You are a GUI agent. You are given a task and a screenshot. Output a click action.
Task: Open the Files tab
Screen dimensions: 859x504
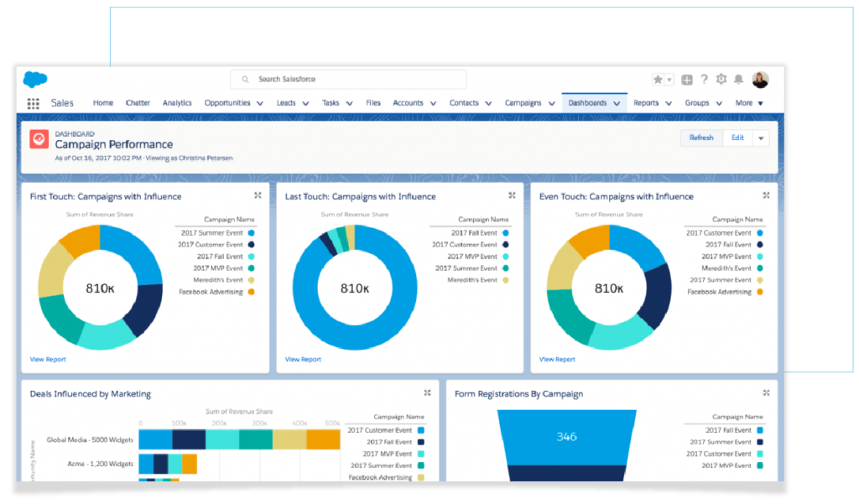(373, 103)
